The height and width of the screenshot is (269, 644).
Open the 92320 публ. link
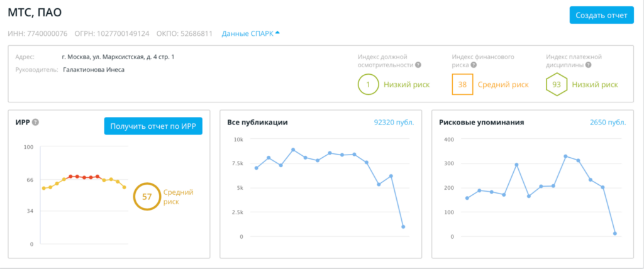[394, 123]
